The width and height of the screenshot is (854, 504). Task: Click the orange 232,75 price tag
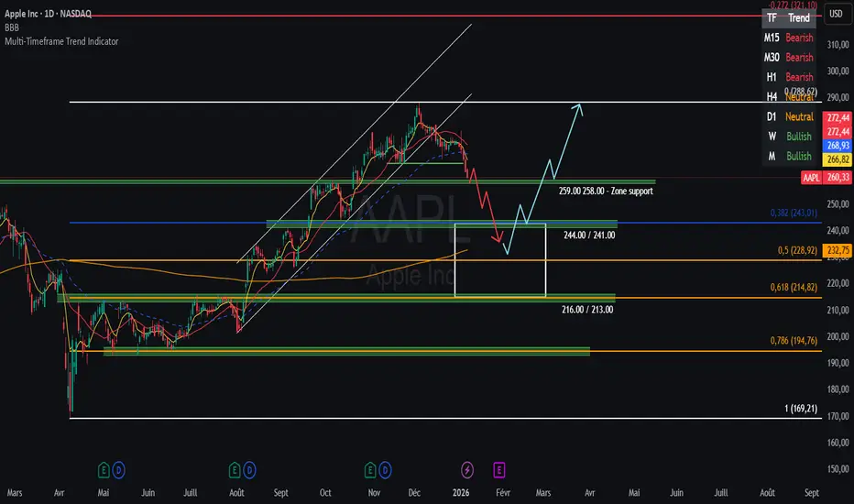[838, 250]
